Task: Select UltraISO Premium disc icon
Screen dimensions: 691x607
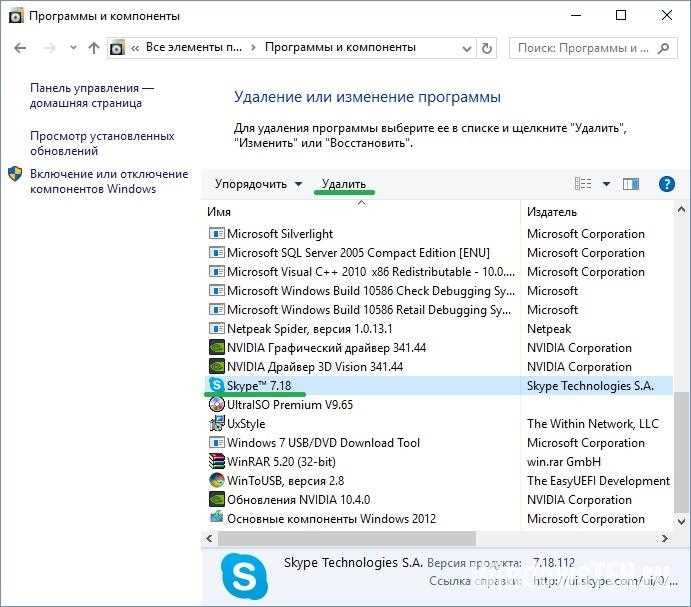Action: coord(216,404)
